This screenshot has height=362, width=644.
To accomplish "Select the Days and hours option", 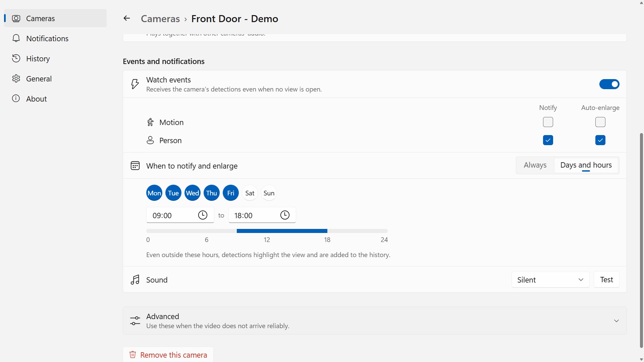I will [x=586, y=165].
